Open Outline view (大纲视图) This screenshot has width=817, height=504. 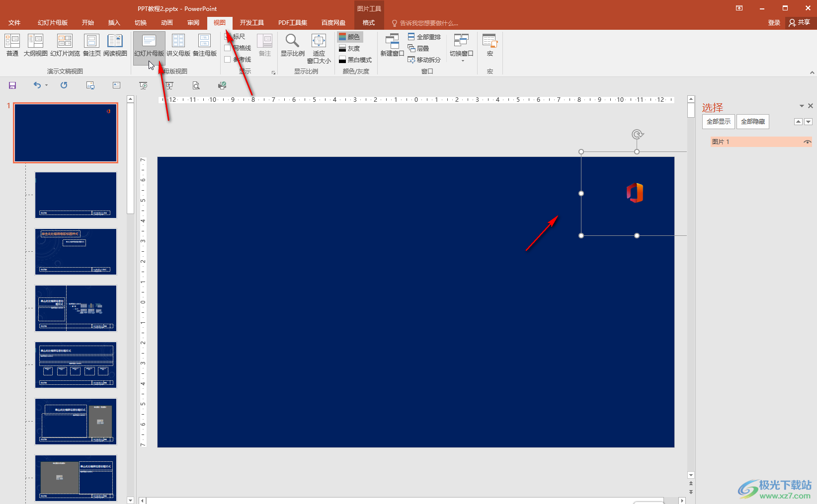click(35, 45)
